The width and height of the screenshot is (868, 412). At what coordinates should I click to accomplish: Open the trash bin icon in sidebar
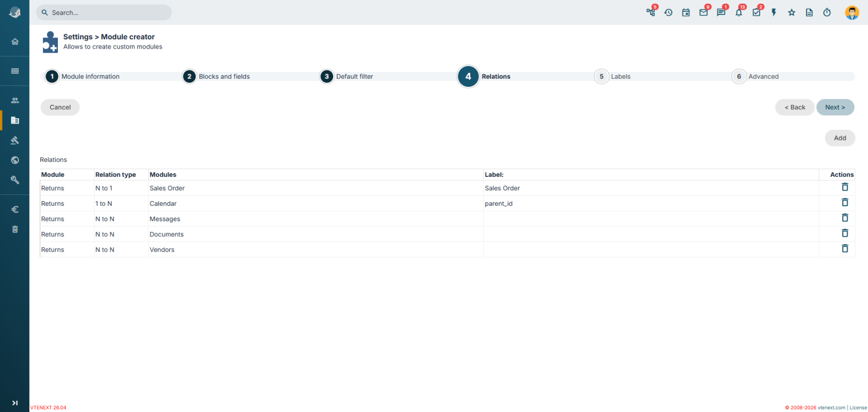(x=15, y=229)
